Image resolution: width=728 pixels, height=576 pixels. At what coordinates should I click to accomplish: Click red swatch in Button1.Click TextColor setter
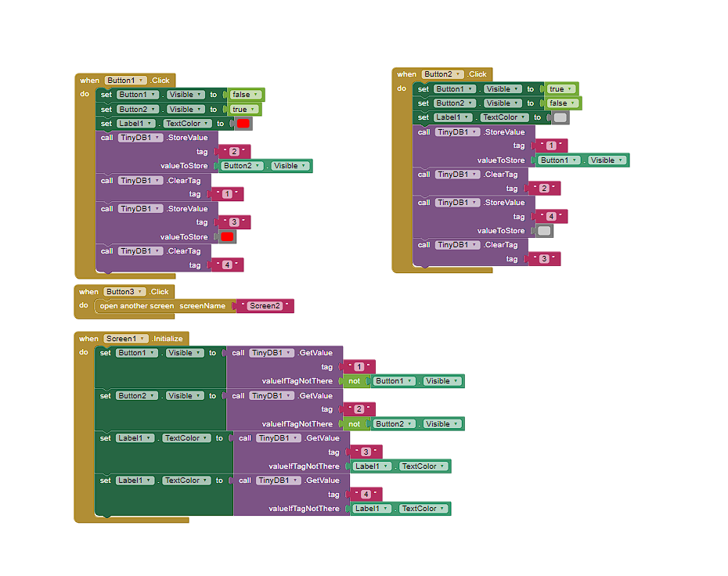click(x=243, y=124)
